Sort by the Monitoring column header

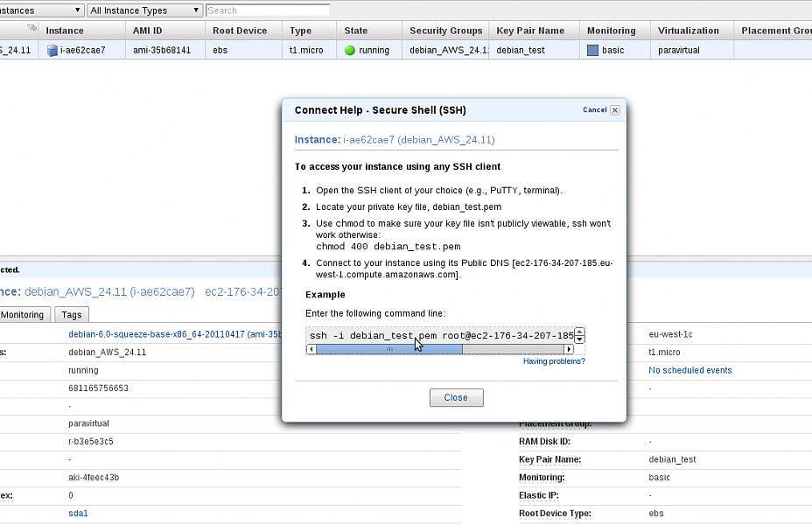tap(615, 31)
